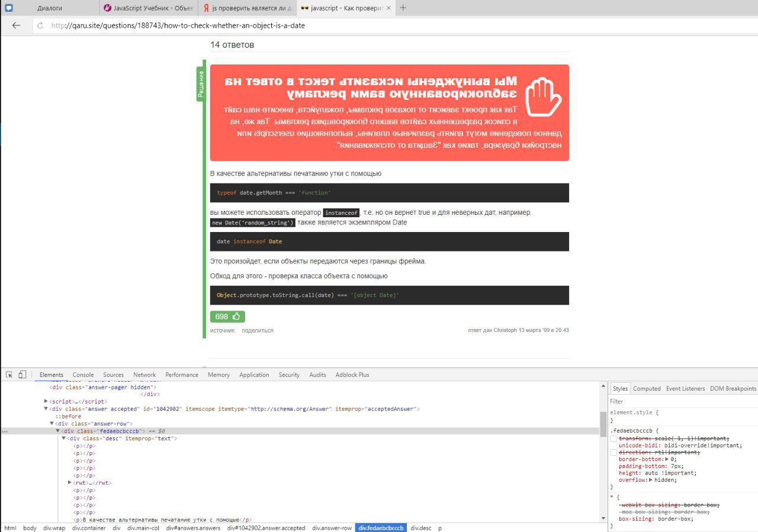Click the .fedaebcbcccb selector in Styles
The width and height of the screenshot is (758, 532).
point(632,431)
